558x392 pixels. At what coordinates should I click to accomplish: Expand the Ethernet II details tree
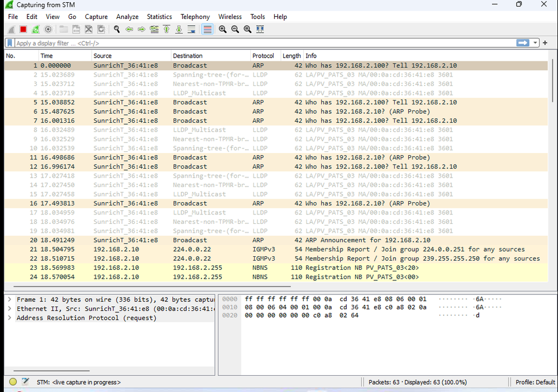[x=9, y=309]
